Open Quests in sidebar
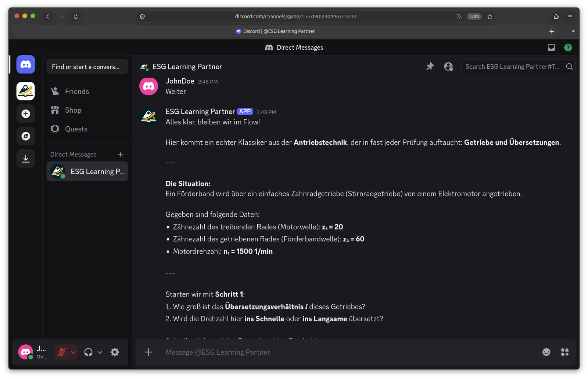The image size is (588, 379). (x=87, y=129)
